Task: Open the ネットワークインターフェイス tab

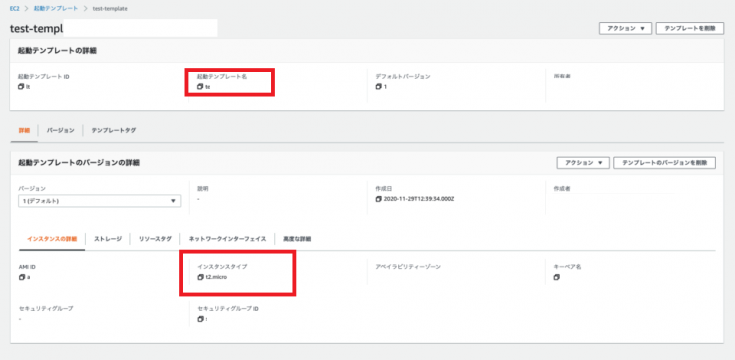Action: (x=227, y=239)
